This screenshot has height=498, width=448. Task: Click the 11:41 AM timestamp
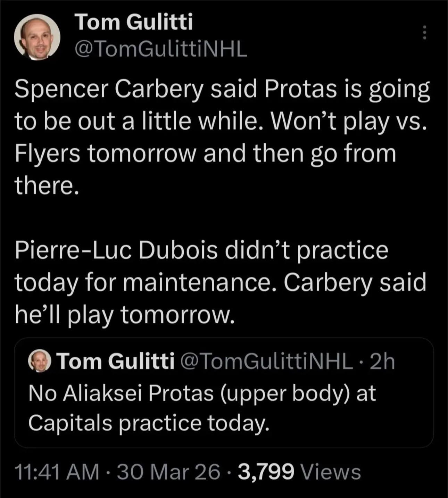point(57,472)
